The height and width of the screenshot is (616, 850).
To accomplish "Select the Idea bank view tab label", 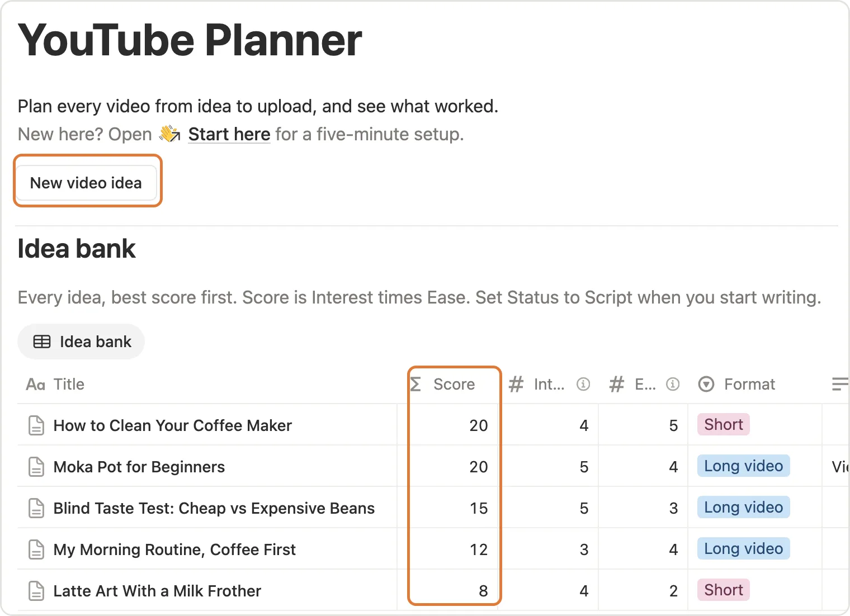I will pos(96,342).
